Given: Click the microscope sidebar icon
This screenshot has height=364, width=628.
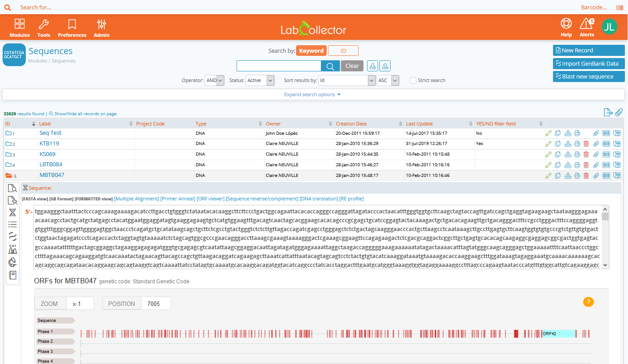Looking at the screenshot, I should click(12, 262).
